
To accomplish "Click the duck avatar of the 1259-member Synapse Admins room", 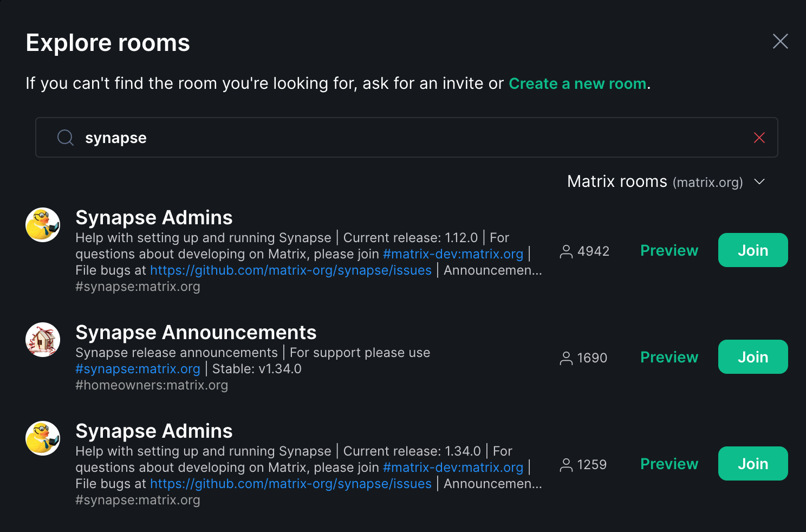I will [43, 438].
